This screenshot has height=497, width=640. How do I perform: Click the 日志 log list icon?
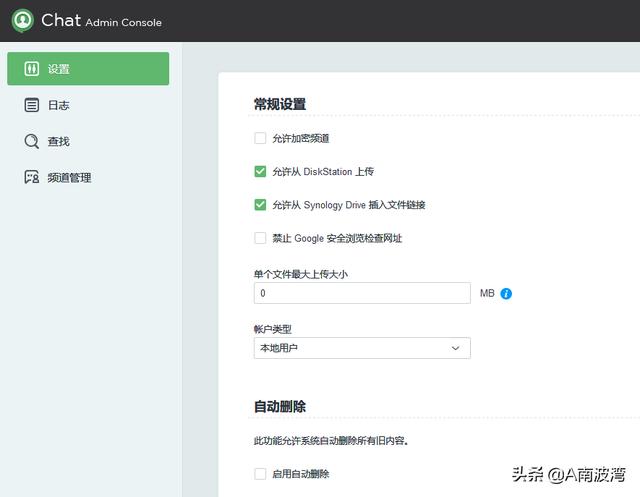31,105
